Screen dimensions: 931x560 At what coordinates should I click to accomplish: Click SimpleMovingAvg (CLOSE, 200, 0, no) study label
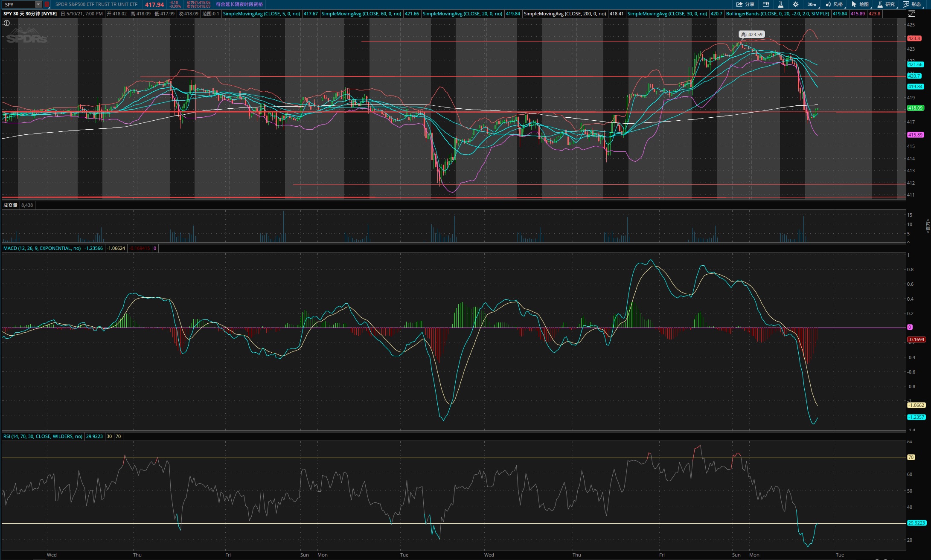(x=564, y=14)
